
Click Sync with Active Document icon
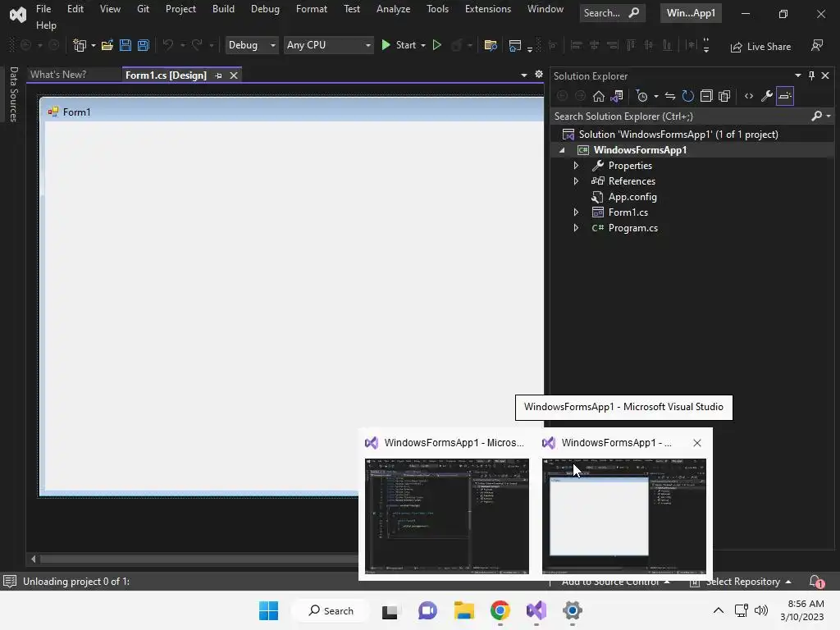point(670,96)
